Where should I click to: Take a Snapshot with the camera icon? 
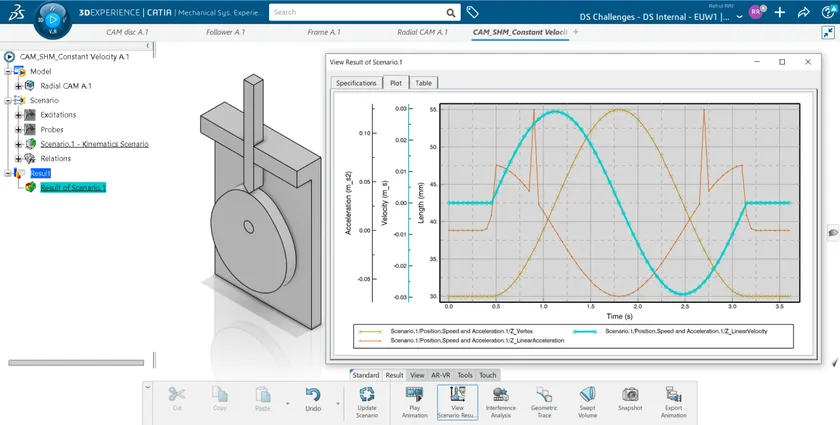(x=630, y=395)
